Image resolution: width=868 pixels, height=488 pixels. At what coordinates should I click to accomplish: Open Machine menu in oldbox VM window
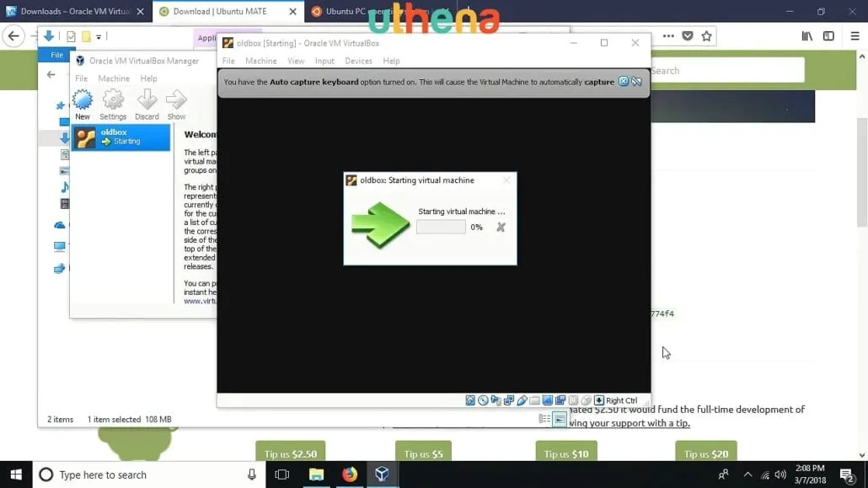pyautogui.click(x=260, y=61)
